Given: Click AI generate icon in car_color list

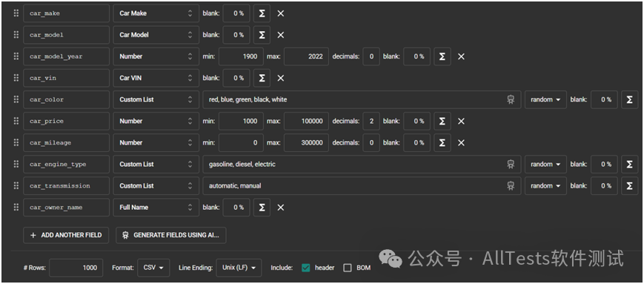Looking at the screenshot, I should coord(511,99).
